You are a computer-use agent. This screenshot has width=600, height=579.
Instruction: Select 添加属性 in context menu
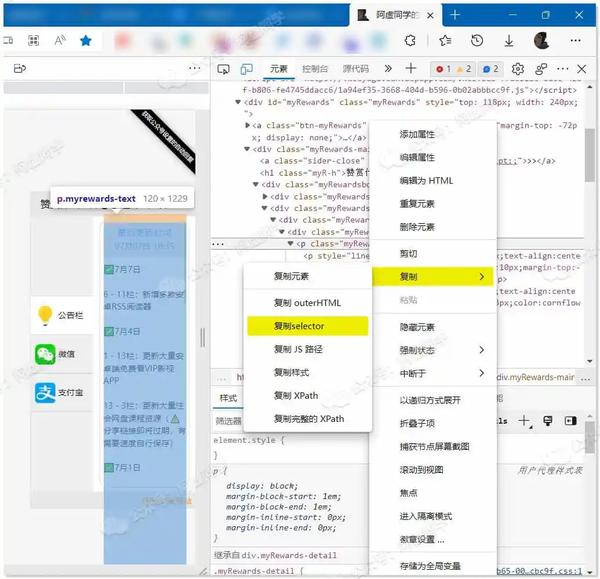[x=434, y=134]
